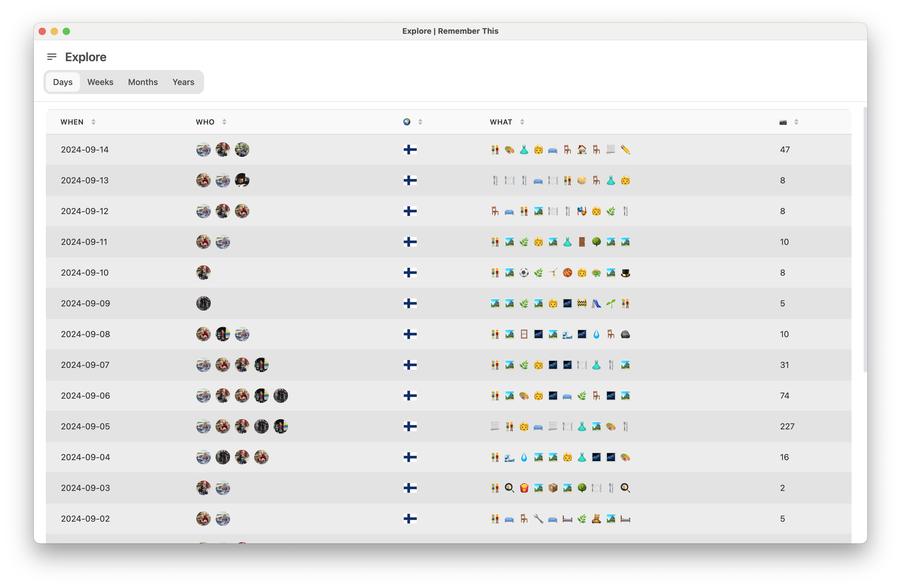The height and width of the screenshot is (588, 901).
Task: Click the french fries emoji in the 2024-09-03 row
Action: 524,488
